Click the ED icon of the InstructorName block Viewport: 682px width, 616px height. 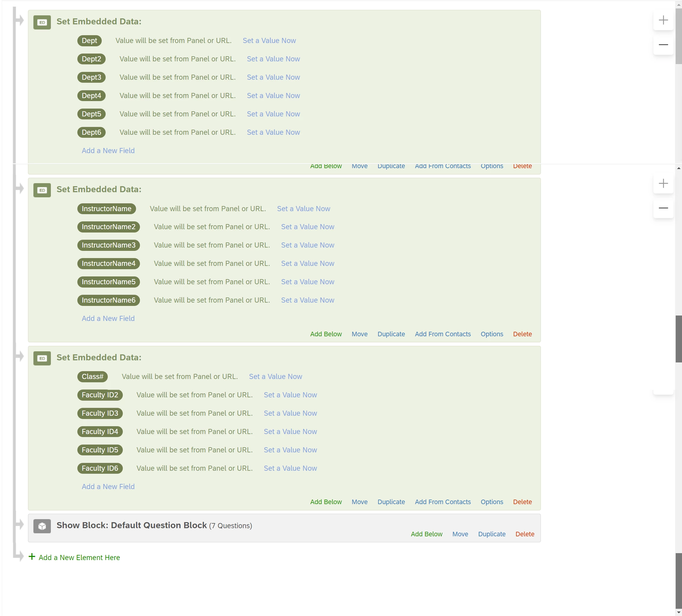tap(42, 190)
